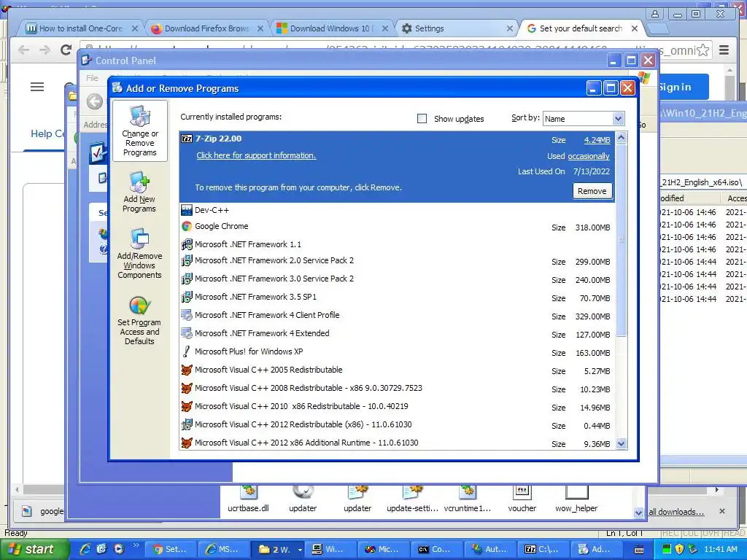Select the Set your default search tab

coord(583,28)
